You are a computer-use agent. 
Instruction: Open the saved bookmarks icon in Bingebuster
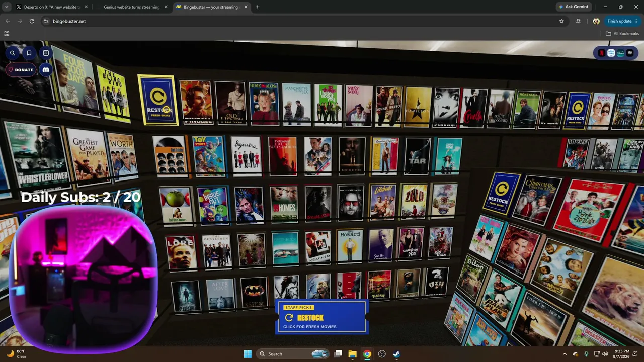coord(29,53)
